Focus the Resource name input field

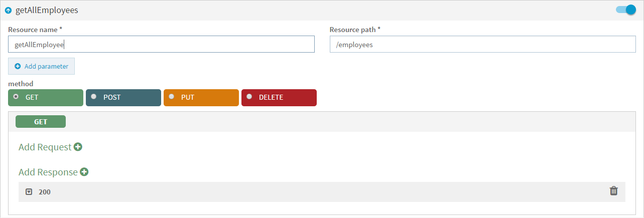(x=161, y=44)
